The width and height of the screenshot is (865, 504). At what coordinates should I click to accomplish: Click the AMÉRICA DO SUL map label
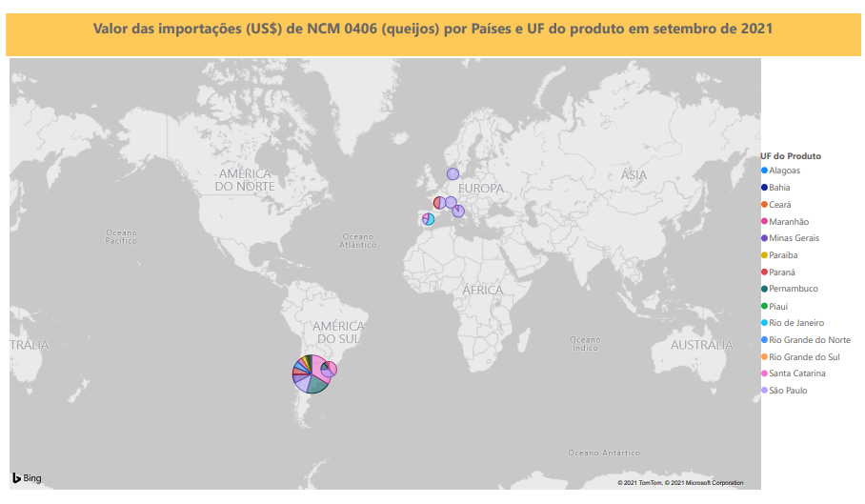(x=338, y=333)
